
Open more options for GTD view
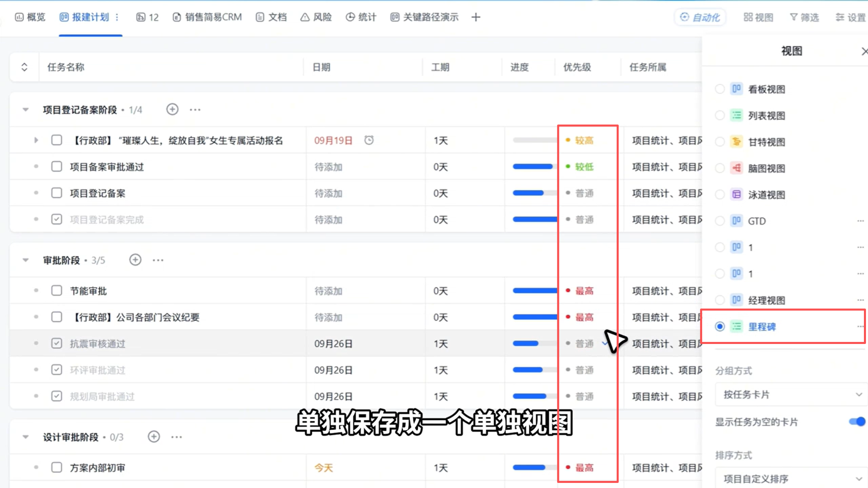click(861, 221)
